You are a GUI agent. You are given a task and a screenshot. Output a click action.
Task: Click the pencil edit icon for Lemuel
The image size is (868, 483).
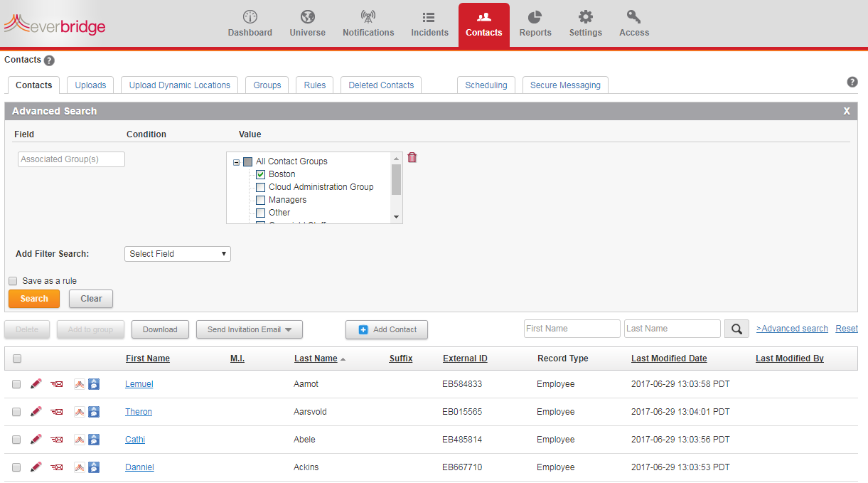36,383
